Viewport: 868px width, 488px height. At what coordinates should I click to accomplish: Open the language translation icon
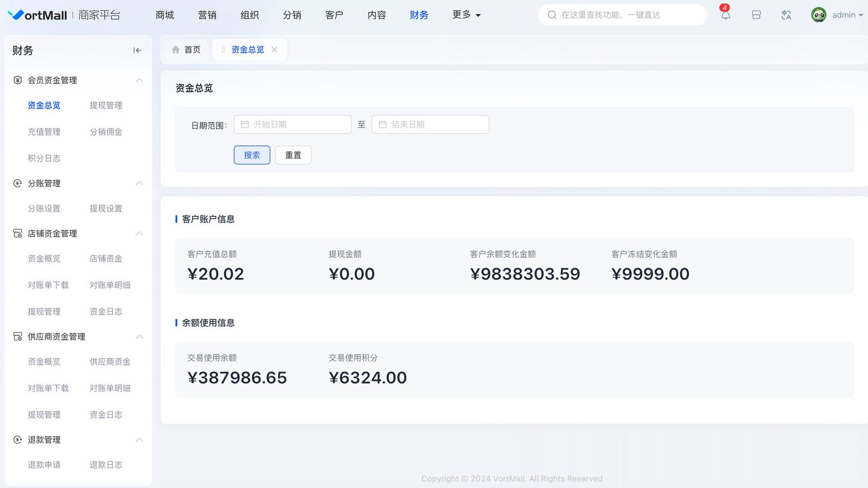coord(786,15)
